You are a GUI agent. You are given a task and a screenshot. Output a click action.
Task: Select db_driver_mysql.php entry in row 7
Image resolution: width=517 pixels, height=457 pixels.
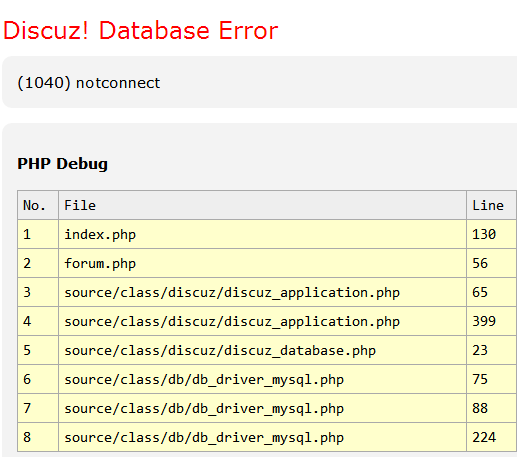262,408
